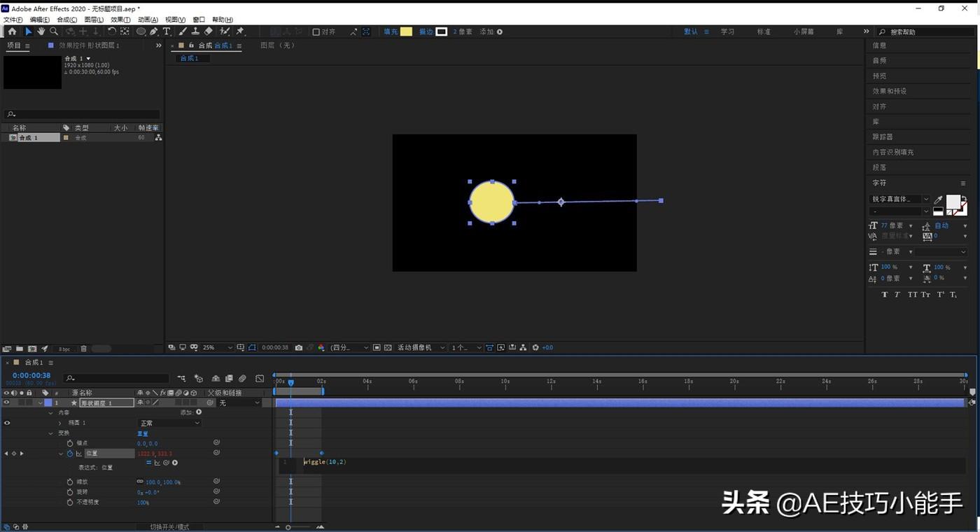The width and height of the screenshot is (980, 532).
Task: Open the 描边 stroke options link
Action: (x=426, y=32)
